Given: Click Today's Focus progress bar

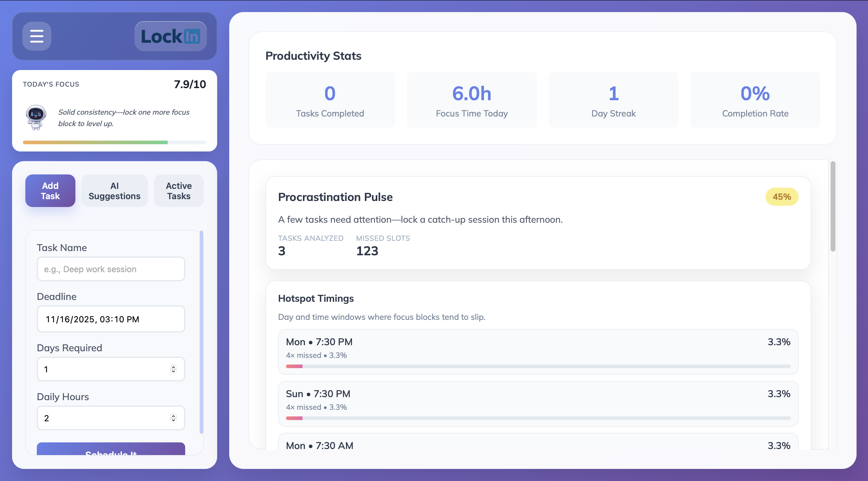Looking at the screenshot, I should 114,143.
